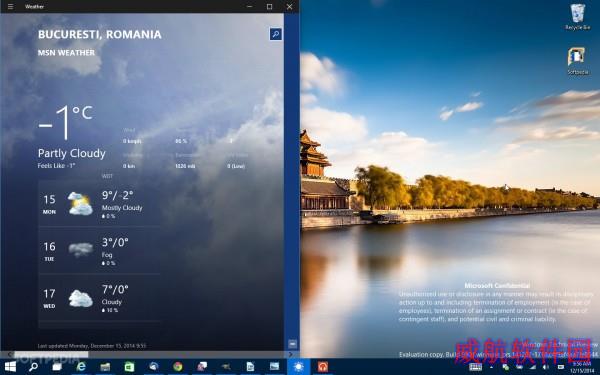The width and height of the screenshot is (600, 375).
Task: Launch Internet Explorer from taskbar
Action: click(81, 367)
